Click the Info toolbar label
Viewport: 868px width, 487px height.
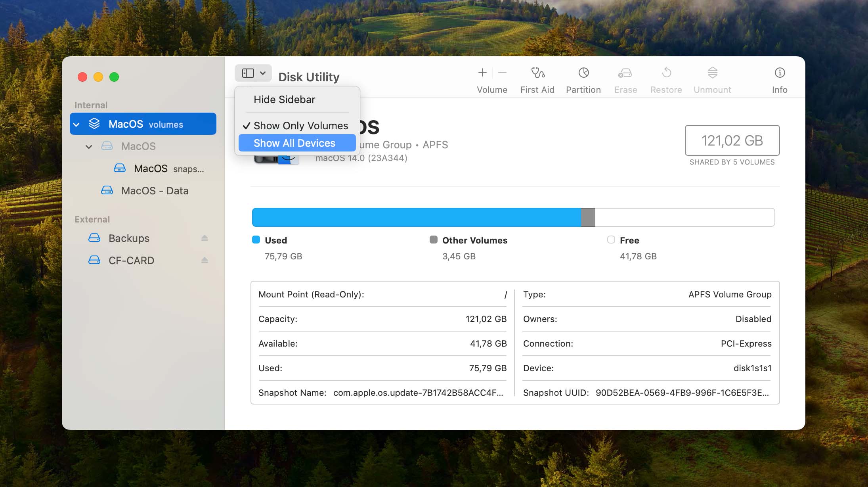coord(780,90)
